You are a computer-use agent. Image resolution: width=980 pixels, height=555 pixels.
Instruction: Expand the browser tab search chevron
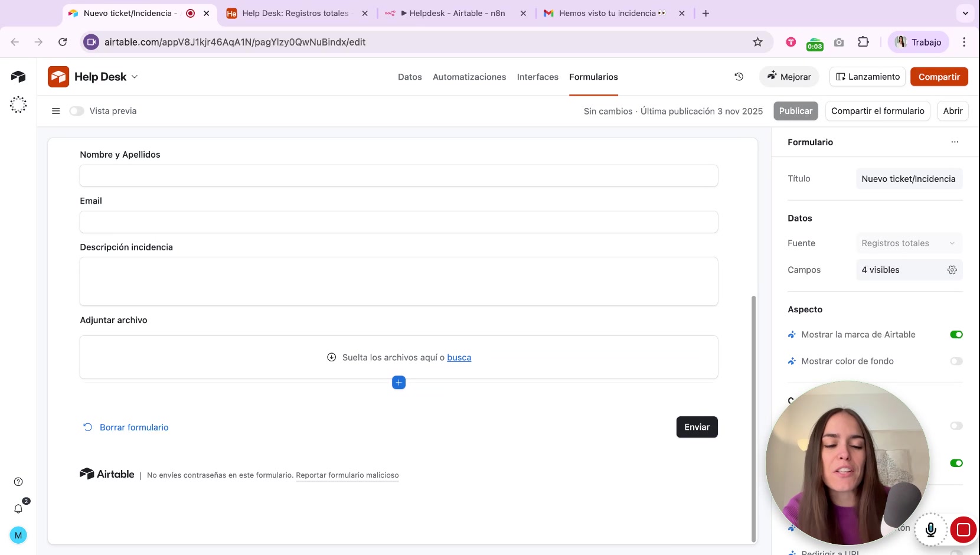tap(965, 13)
